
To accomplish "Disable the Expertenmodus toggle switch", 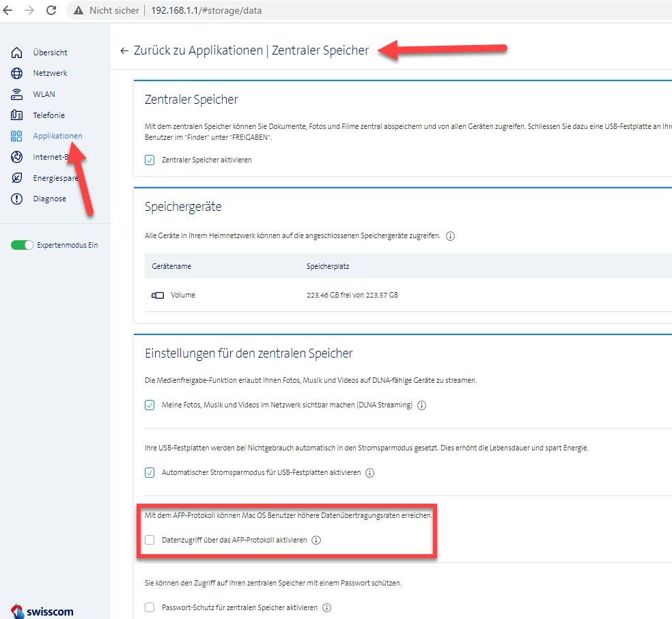I will pos(22,245).
